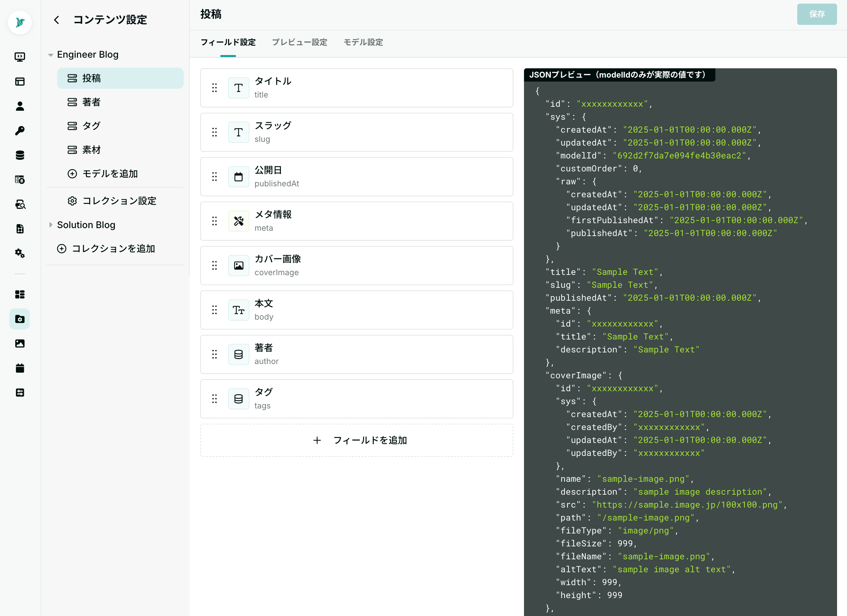The image size is (847, 616).
Task: Click the image gallery icon in sidebar
Action: pos(20,343)
